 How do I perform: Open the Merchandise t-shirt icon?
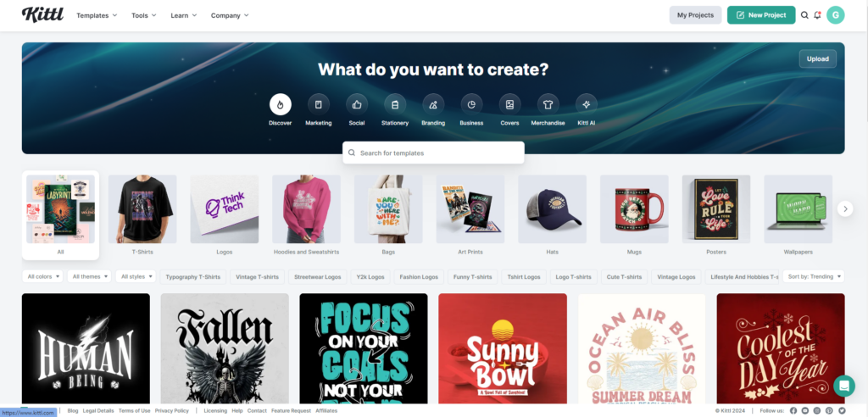(x=548, y=104)
